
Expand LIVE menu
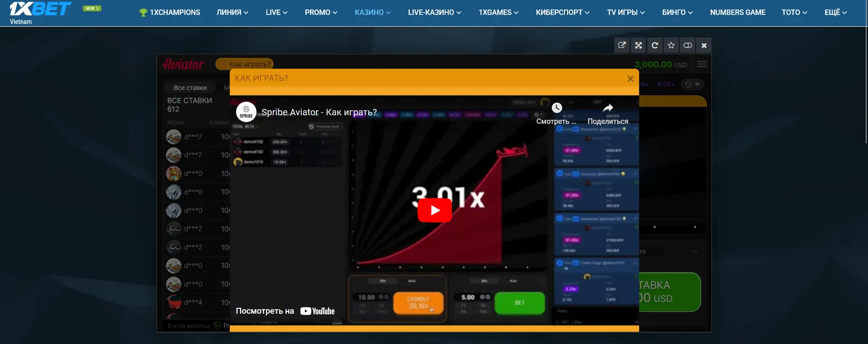pos(276,13)
